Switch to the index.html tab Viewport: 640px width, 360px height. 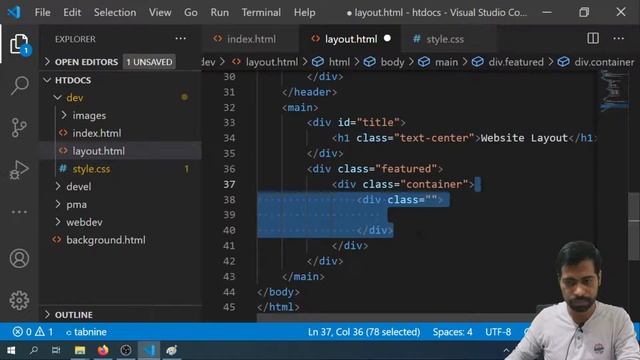(x=250, y=39)
